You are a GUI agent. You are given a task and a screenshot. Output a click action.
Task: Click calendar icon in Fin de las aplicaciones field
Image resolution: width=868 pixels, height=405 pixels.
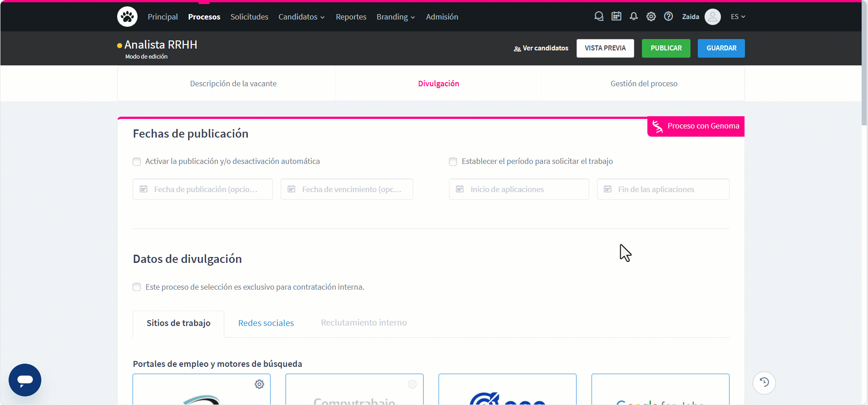pos(607,189)
